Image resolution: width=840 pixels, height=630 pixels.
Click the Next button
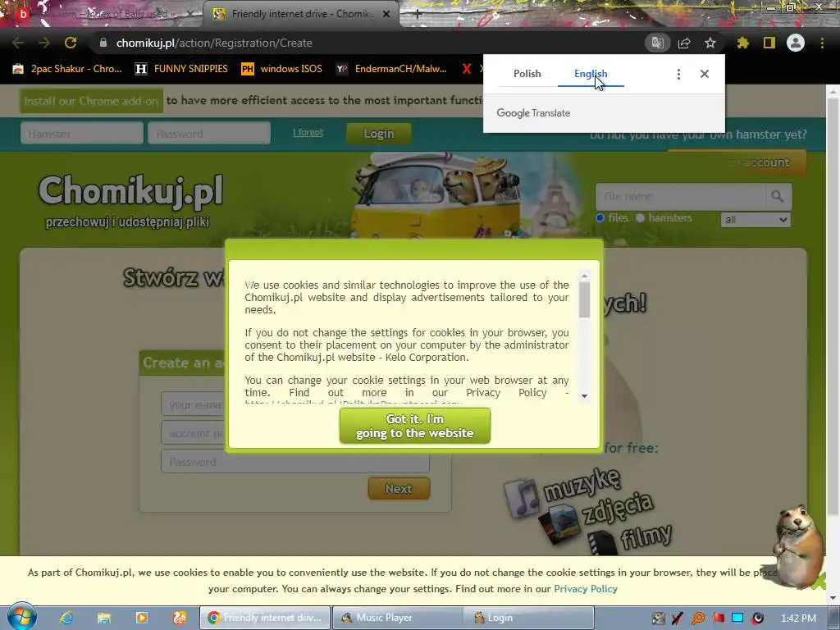click(x=399, y=489)
